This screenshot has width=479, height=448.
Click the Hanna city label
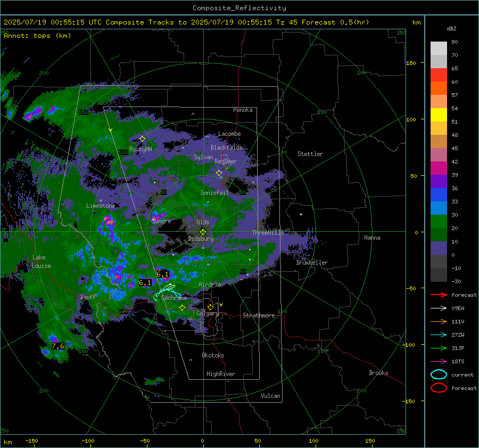coord(372,238)
